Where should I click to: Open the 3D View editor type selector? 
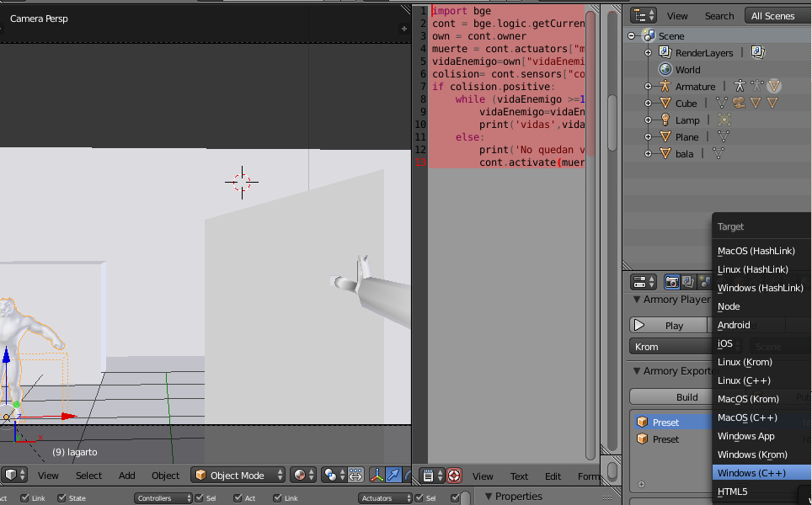(x=14, y=475)
